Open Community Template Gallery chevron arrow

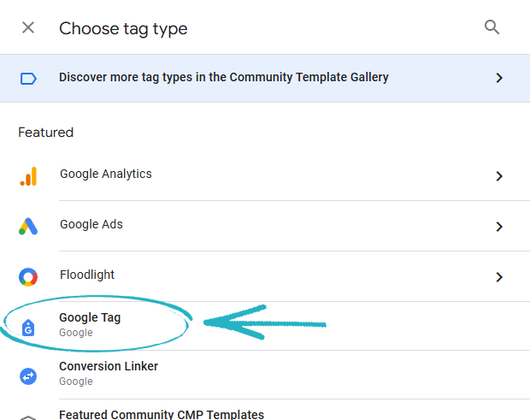coord(499,78)
